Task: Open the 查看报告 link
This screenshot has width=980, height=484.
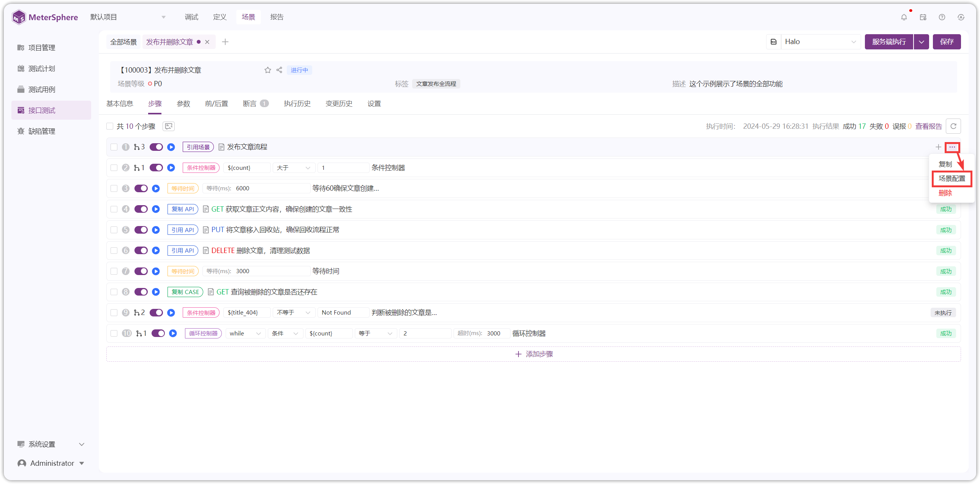Action: (x=928, y=127)
